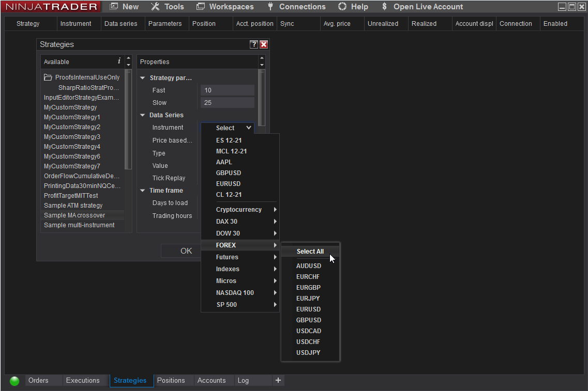Open the Workspaces menu
The image size is (588, 391).
pyautogui.click(x=225, y=7)
